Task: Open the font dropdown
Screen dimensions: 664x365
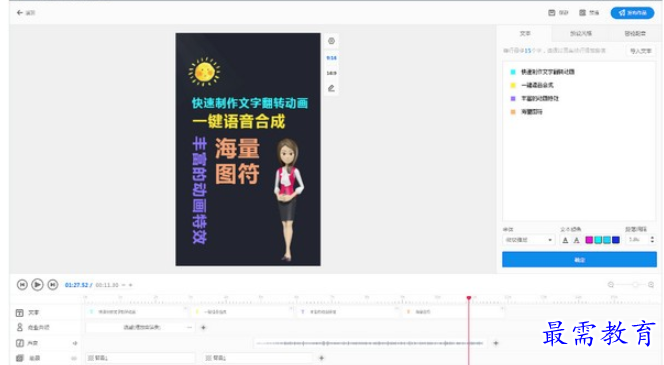Action: click(528, 240)
